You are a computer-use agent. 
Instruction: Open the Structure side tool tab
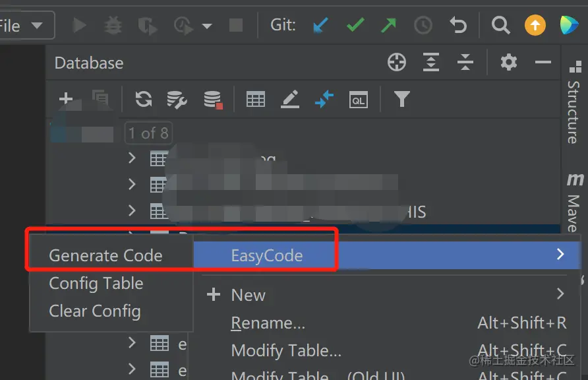point(574,103)
